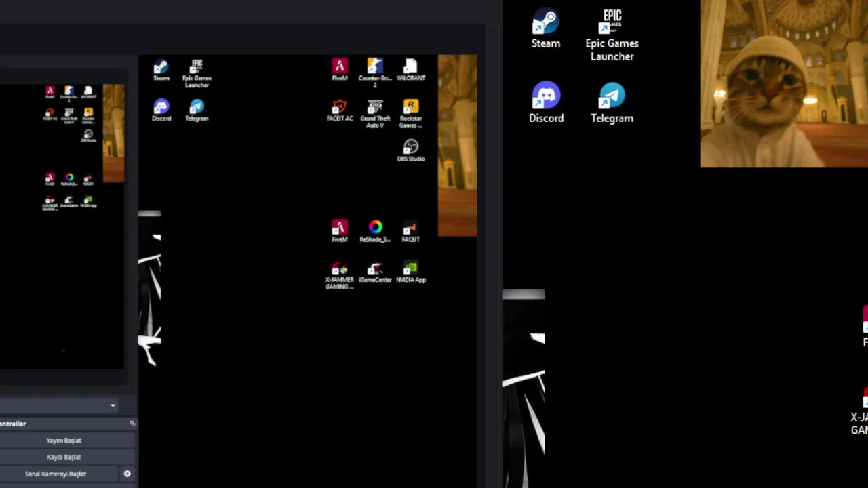The image size is (868, 488).
Task: Click the orange FACEIT icon beside ReShade
Action: point(410,231)
